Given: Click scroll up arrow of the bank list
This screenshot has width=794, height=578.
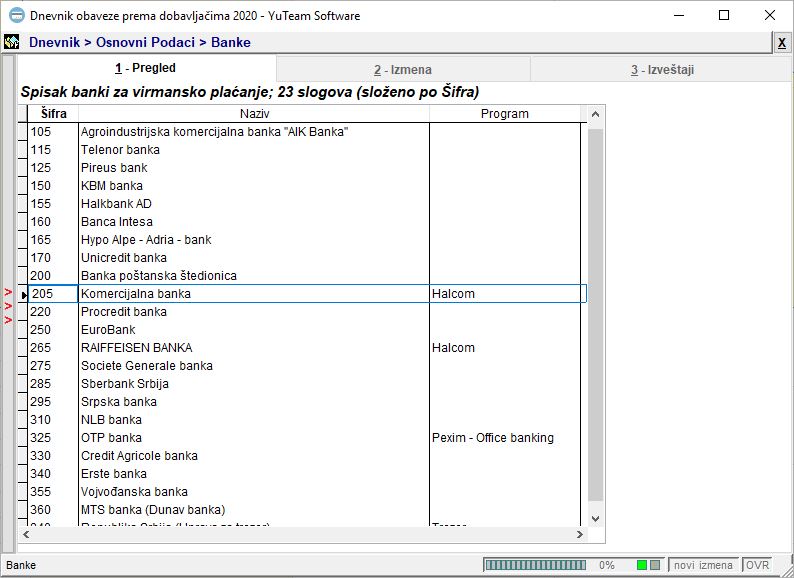Looking at the screenshot, I should pos(596,114).
